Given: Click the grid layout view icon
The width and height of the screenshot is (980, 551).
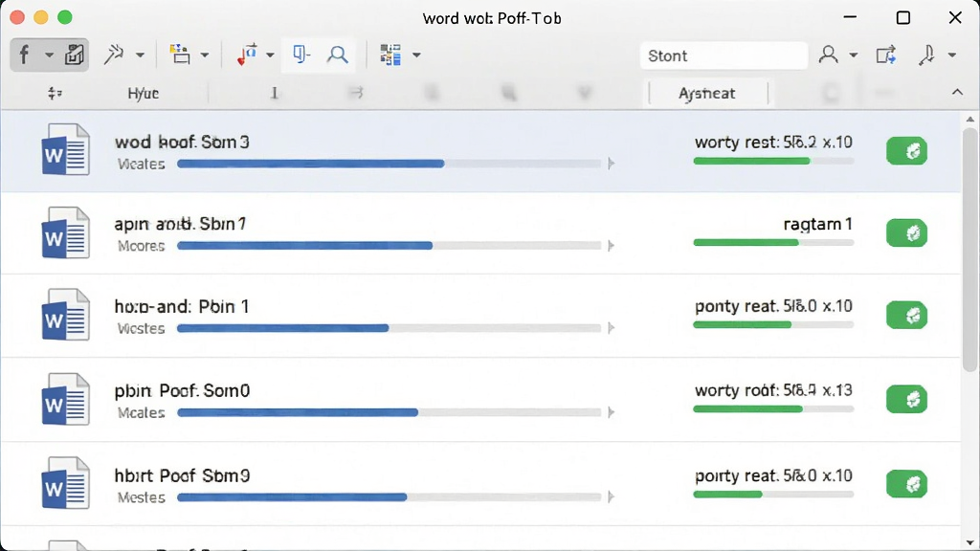Looking at the screenshot, I should pyautogui.click(x=390, y=55).
